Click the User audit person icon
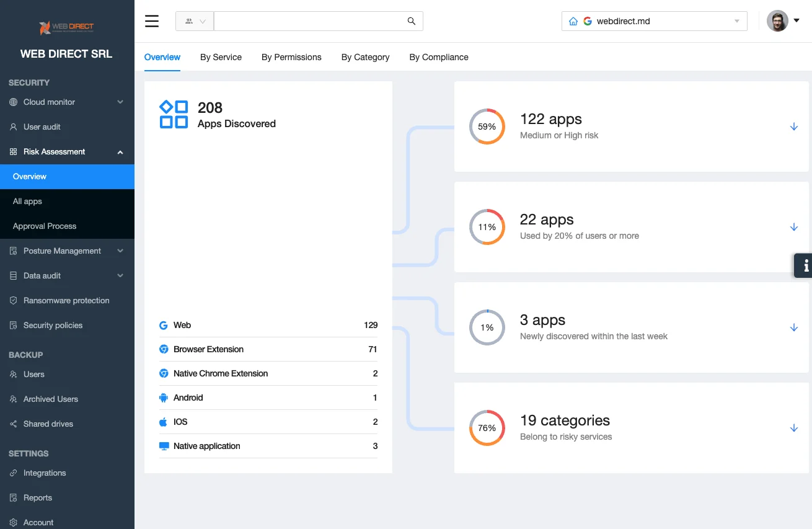Image resolution: width=812 pixels, height=529 pixels. pos(14,127)
